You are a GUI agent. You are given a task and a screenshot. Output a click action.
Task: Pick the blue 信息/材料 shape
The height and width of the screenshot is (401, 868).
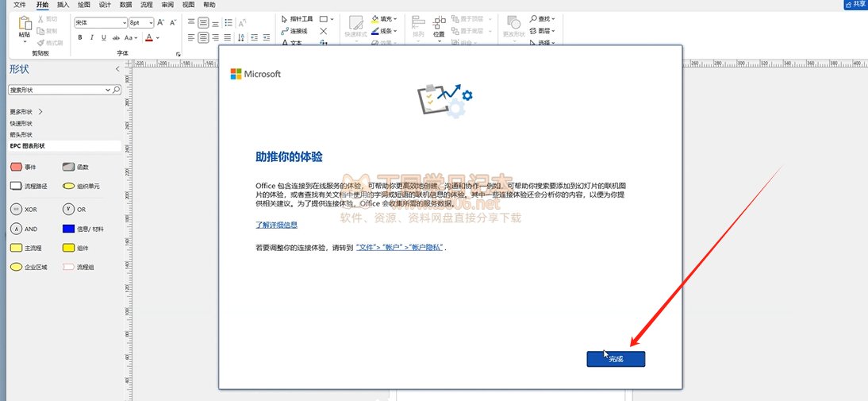(68, 229)
